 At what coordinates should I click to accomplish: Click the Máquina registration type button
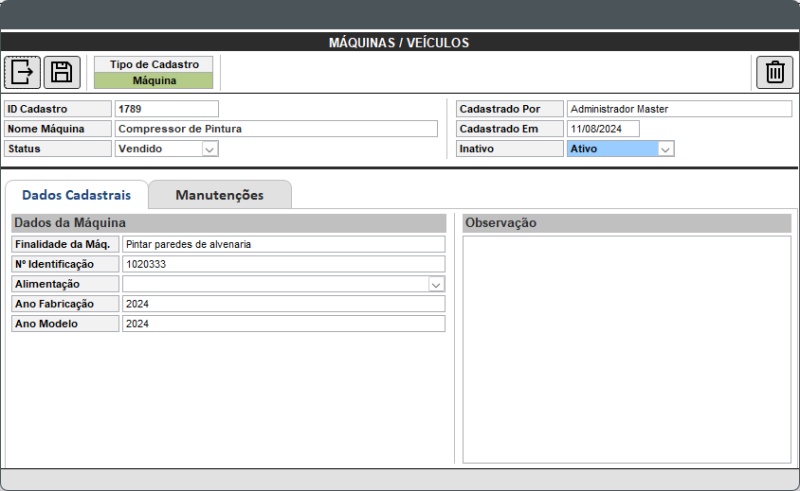point(154,81)
